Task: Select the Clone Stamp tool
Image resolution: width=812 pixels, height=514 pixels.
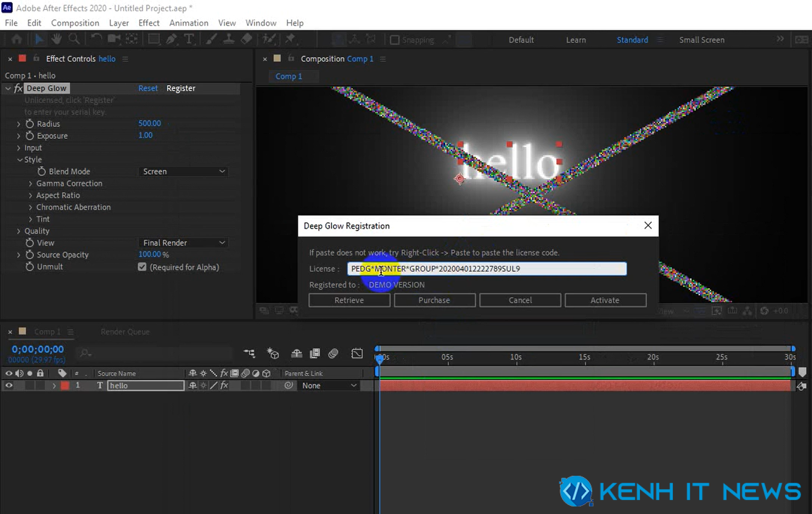Action: coord(229,39)
